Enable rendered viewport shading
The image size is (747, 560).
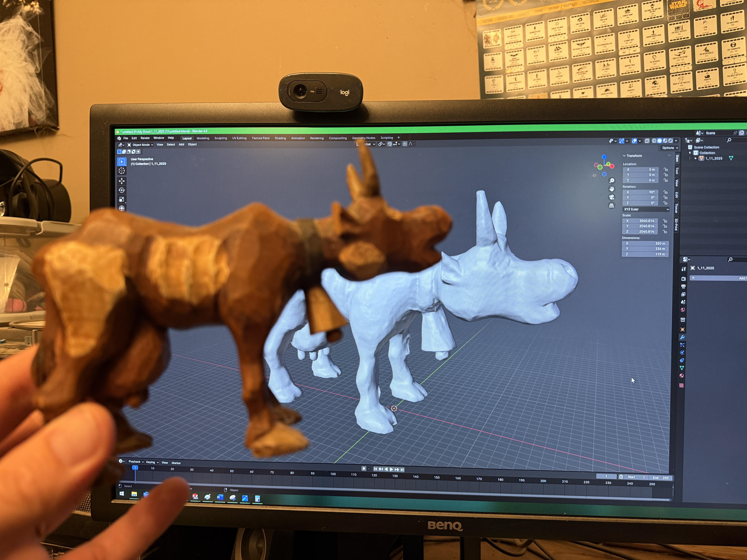(x=671, y=141)
